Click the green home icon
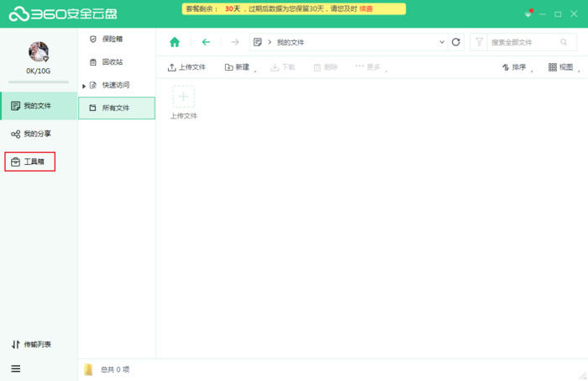 tap(175, 42)
